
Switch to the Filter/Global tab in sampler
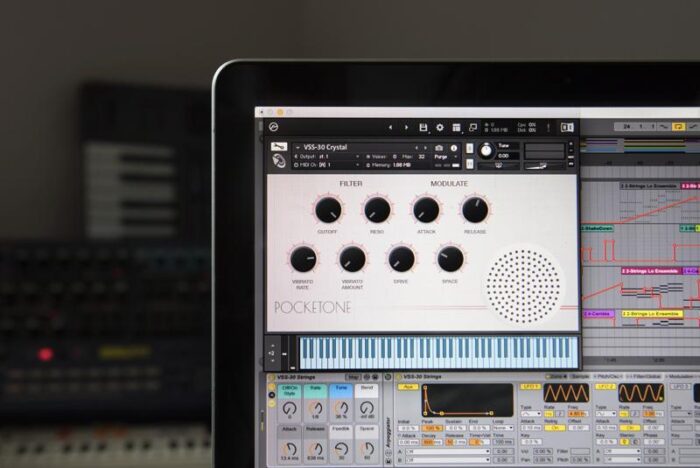pos(646,377)
